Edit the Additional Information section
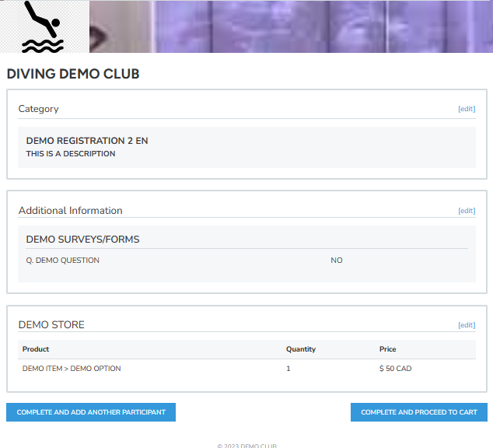The height and width of the screenshot is (448, 493). (467, 211)
